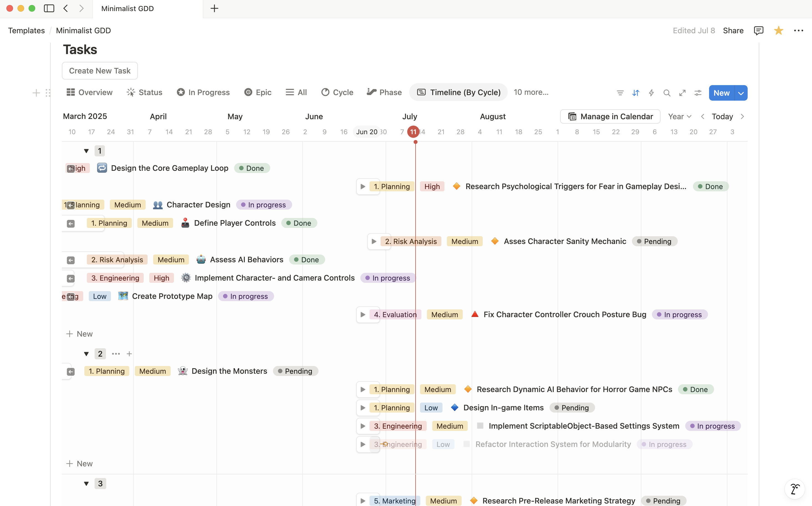Add new item under group 2
Image resolution: width=812 pixels, height=506 pixels.
pyautogui.click(x=79, y=464)
